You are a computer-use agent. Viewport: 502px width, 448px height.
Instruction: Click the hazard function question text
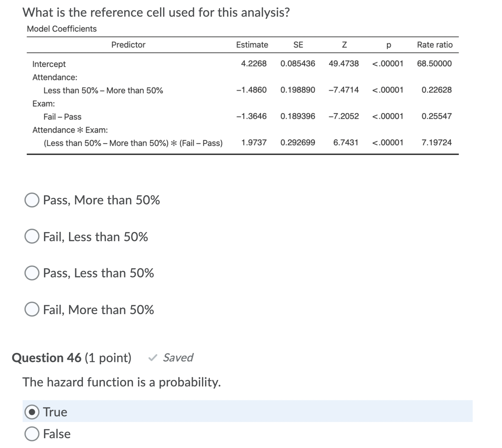(122, 382)
